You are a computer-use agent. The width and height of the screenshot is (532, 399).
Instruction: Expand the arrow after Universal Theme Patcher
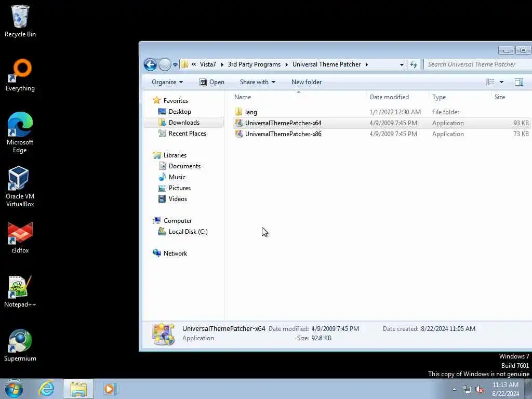(366, 64)
